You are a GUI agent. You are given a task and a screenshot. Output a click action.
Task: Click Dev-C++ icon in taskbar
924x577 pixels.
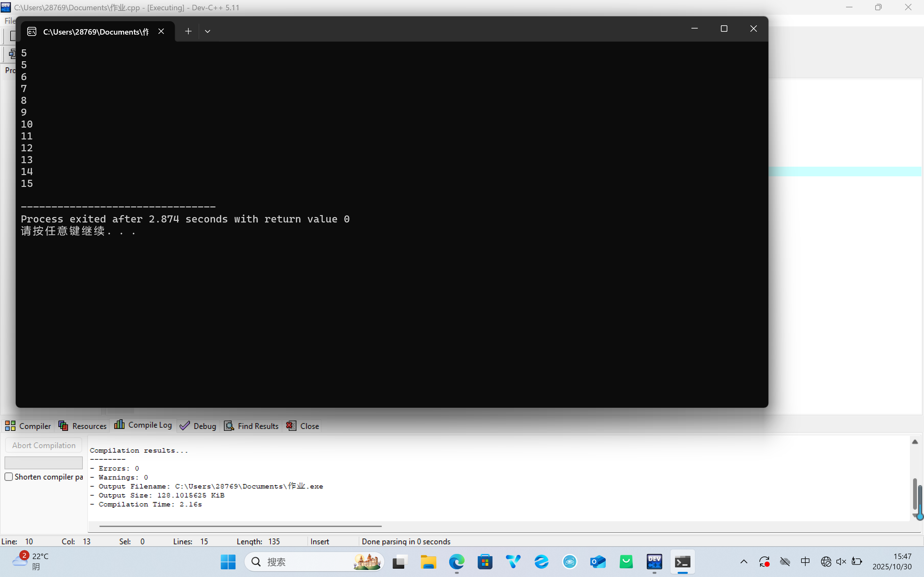tap(654, 562)
